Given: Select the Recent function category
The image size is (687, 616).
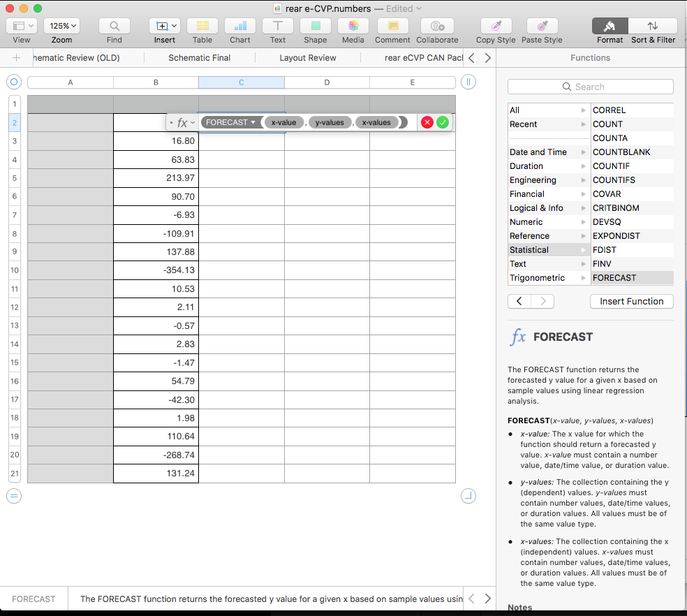Looking at the screenshot, I should (x=549, y=124).
